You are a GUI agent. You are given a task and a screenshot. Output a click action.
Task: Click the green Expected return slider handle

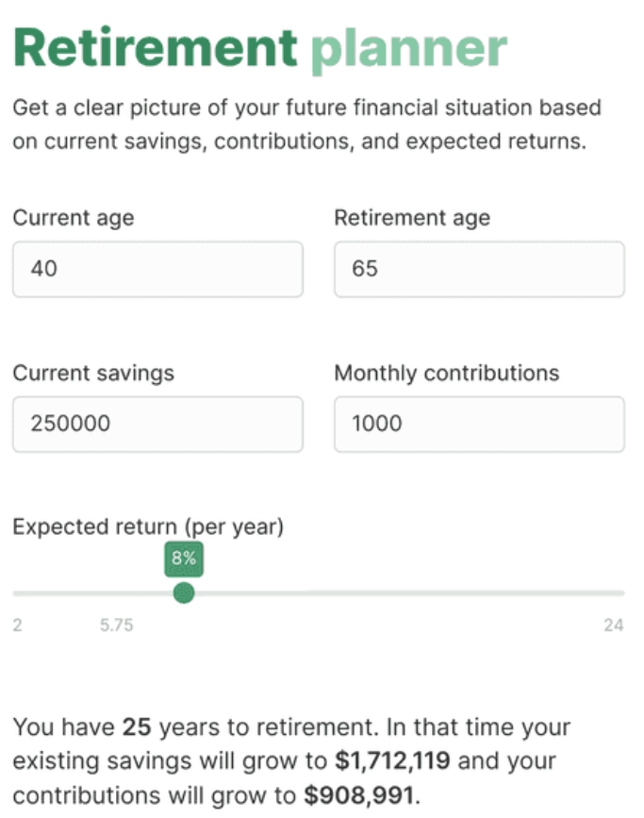point(184,593)
